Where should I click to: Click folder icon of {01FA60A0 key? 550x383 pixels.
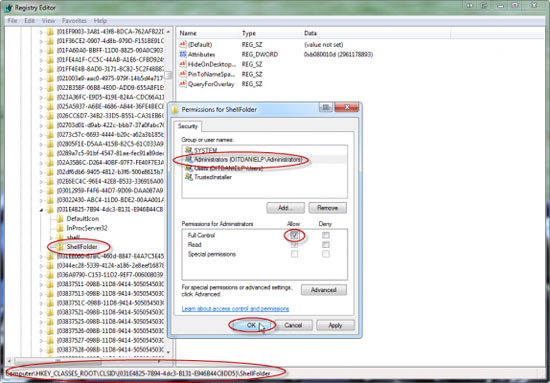[x=50, y=51]
